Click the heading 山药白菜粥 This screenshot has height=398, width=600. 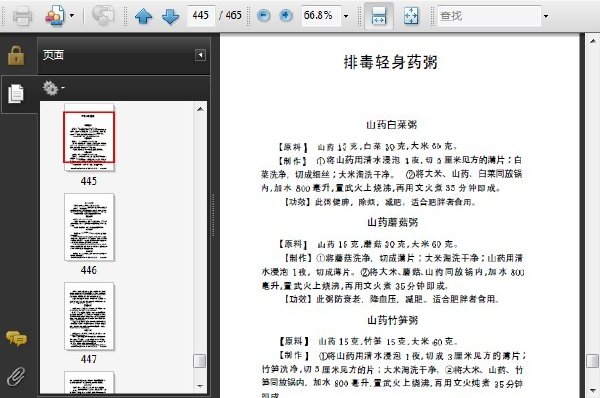391,125
